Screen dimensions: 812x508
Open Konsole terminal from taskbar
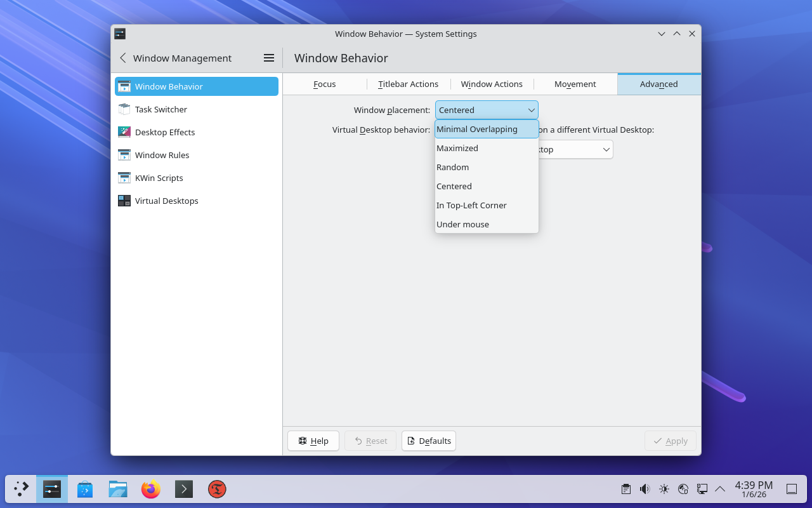184,489
